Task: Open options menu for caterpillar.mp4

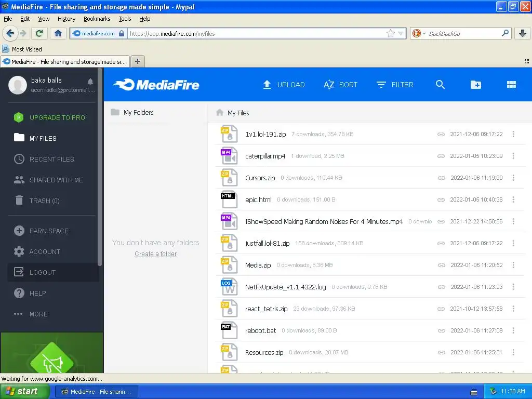Action: [513, 156]
